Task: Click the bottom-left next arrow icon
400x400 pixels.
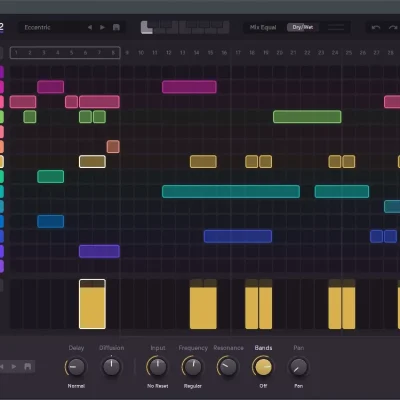Action: (14, 367)
